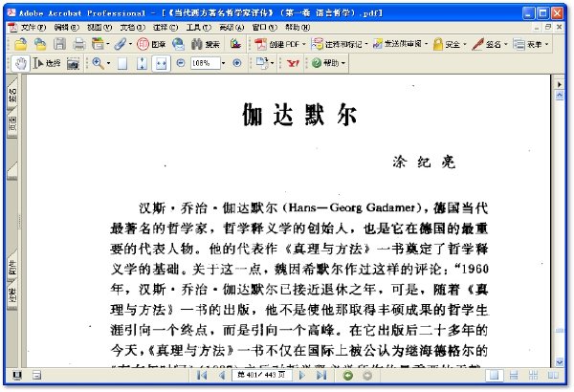Expand the Zoom In tool options arrow
The width and height of the screenshot is (574, 392).
click(x=108, y=63)
